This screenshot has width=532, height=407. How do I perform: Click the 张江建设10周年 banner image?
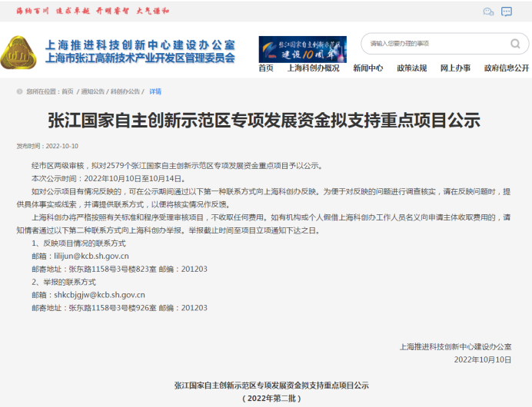pyautogui.click(x=302, y=48)
